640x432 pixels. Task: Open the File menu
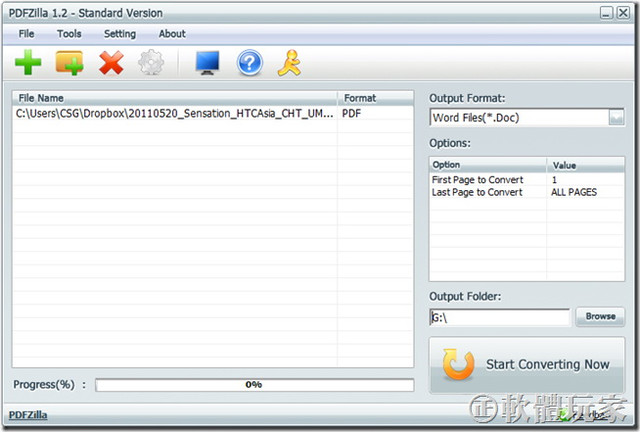coord(26,33)
